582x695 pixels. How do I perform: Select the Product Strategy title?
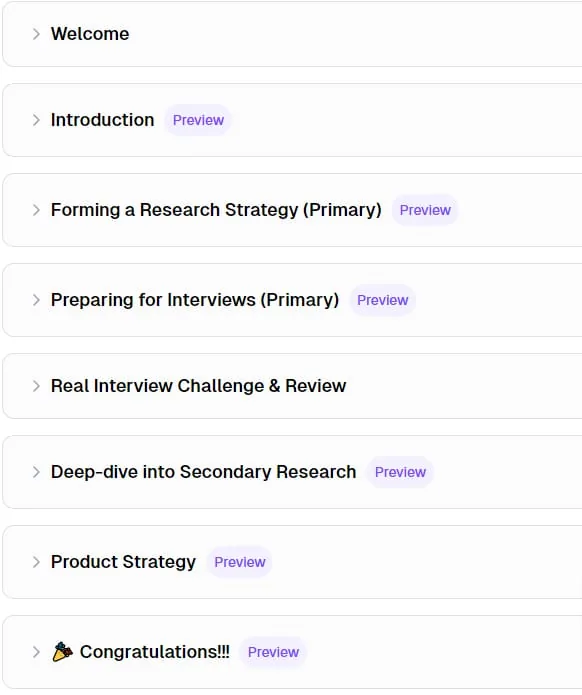(x=123, y=562)
